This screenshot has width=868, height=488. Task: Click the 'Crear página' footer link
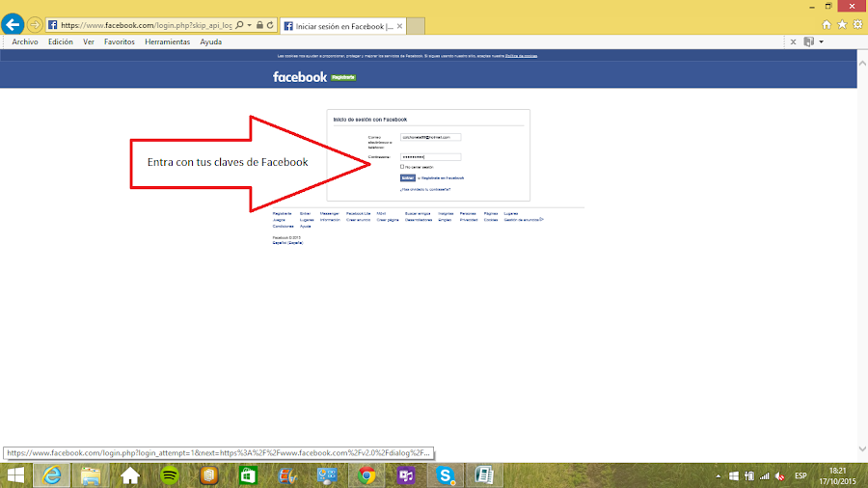click(388, 220)
